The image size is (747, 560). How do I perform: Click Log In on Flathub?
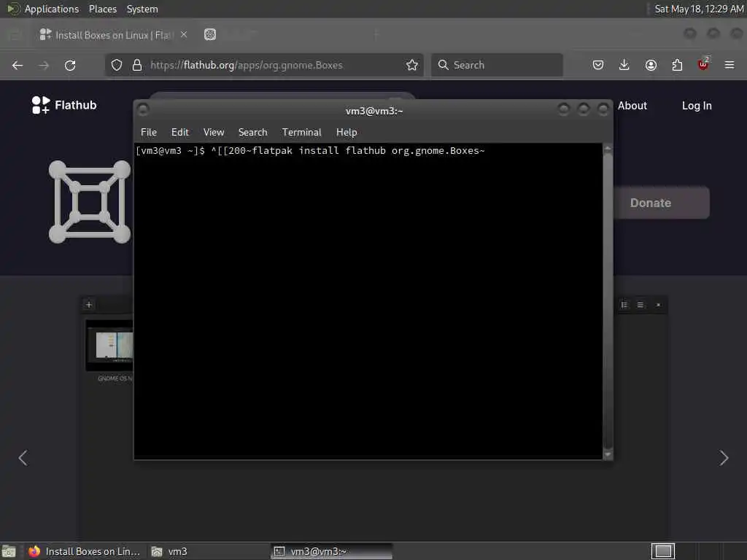pyautogui.click(x=697, y=106)
